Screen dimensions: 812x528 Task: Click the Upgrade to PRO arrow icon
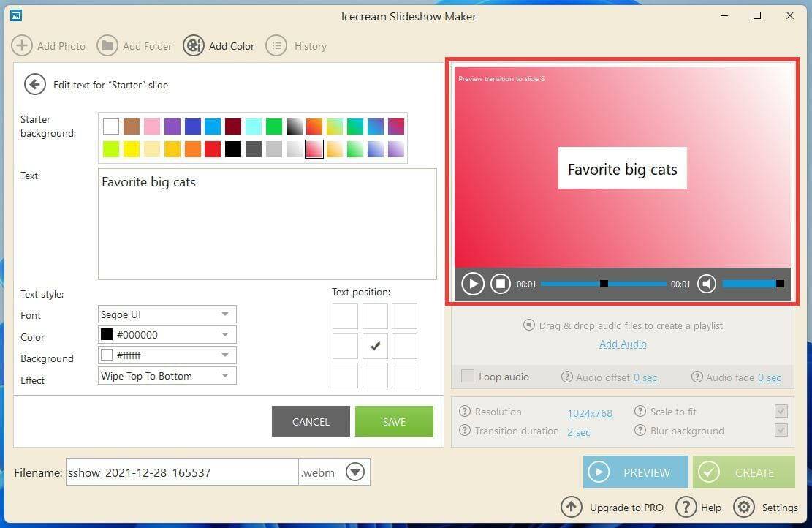tap(572, 507)
